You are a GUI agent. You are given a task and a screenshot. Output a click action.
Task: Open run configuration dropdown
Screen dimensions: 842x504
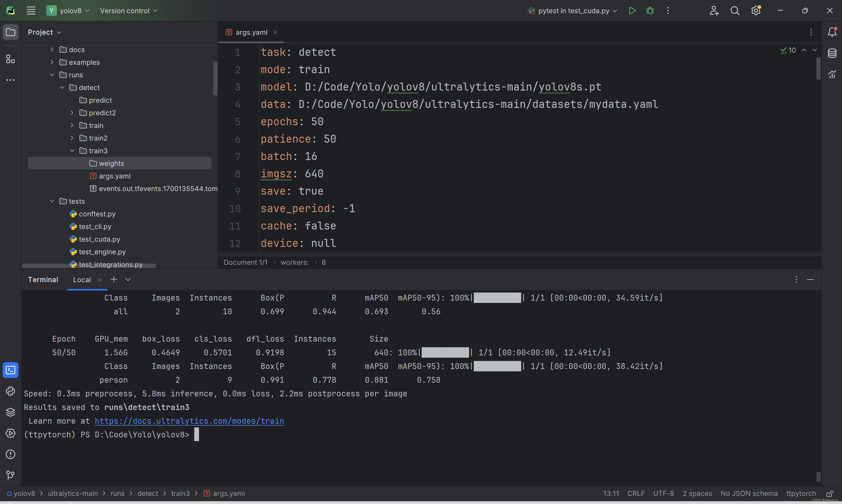pos(573,11)
